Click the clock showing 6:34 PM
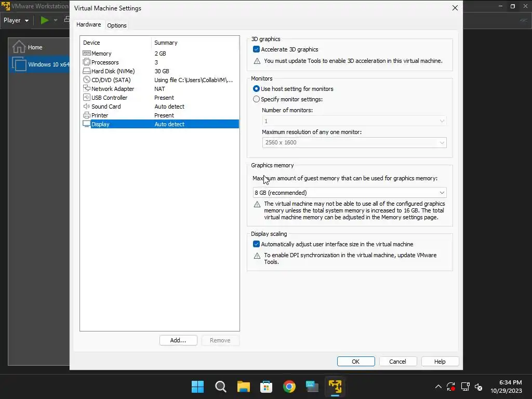 click(x=510, y=382)
